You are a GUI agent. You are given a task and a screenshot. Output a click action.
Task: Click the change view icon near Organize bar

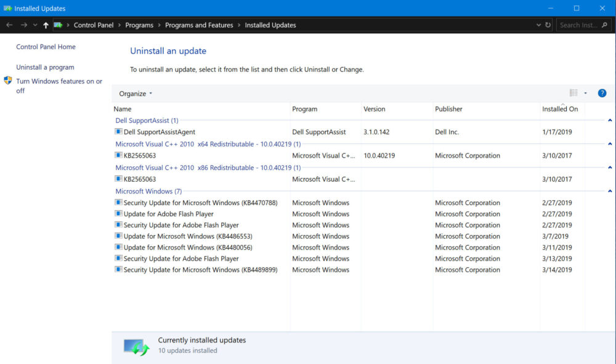[573, 93]
